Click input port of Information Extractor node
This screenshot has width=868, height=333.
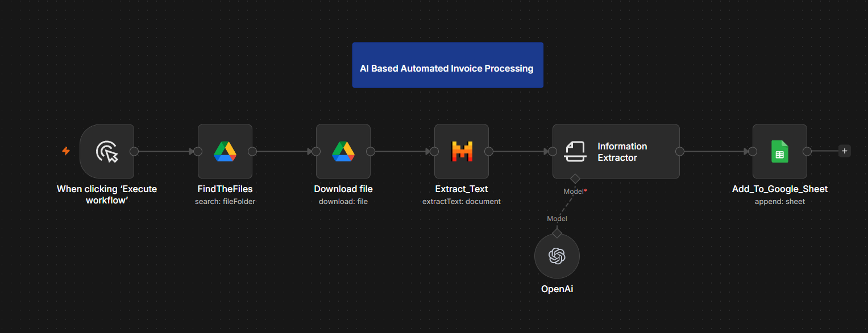pos(553,151)
